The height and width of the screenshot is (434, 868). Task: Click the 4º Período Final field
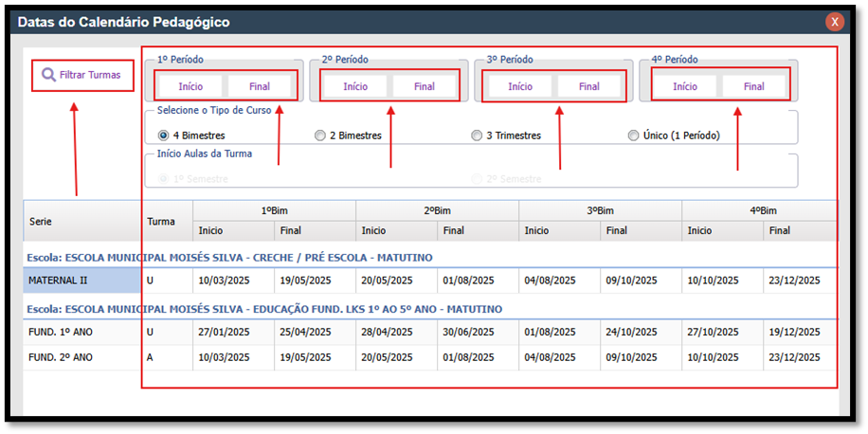point(754,86)
